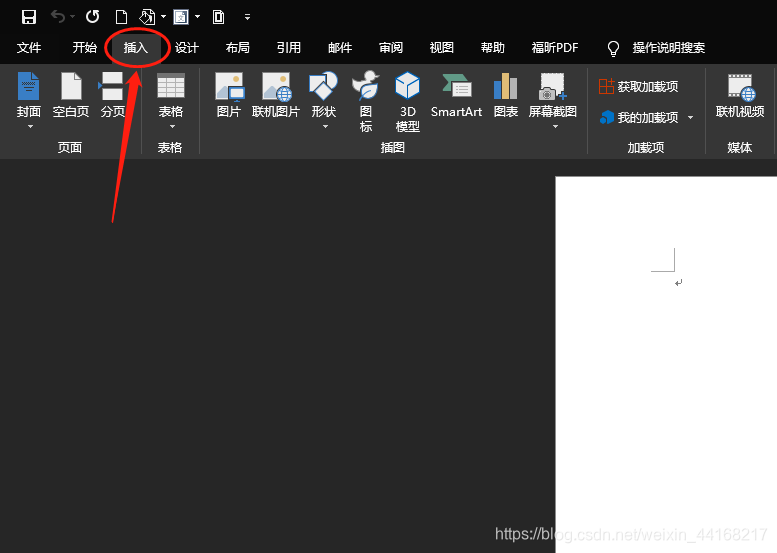The width and height of the screenshot is (777, 553).
Task: Open the 文件 menu
Action: (29, 48)
